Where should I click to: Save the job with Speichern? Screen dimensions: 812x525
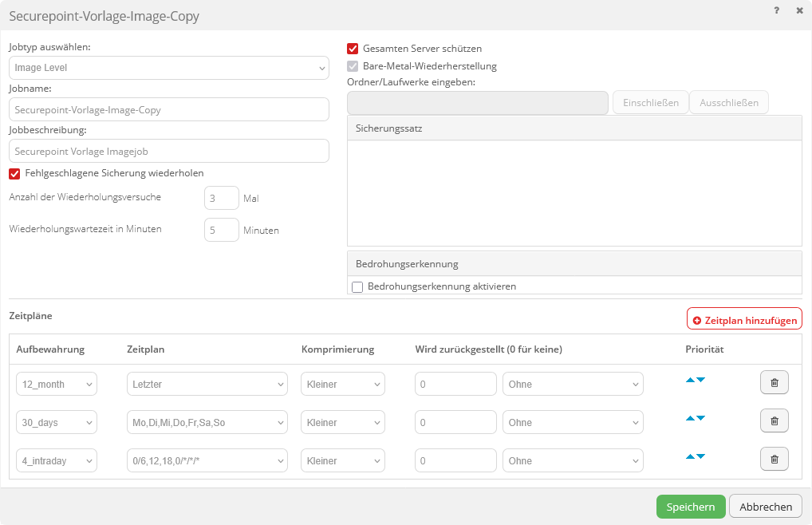690,507
